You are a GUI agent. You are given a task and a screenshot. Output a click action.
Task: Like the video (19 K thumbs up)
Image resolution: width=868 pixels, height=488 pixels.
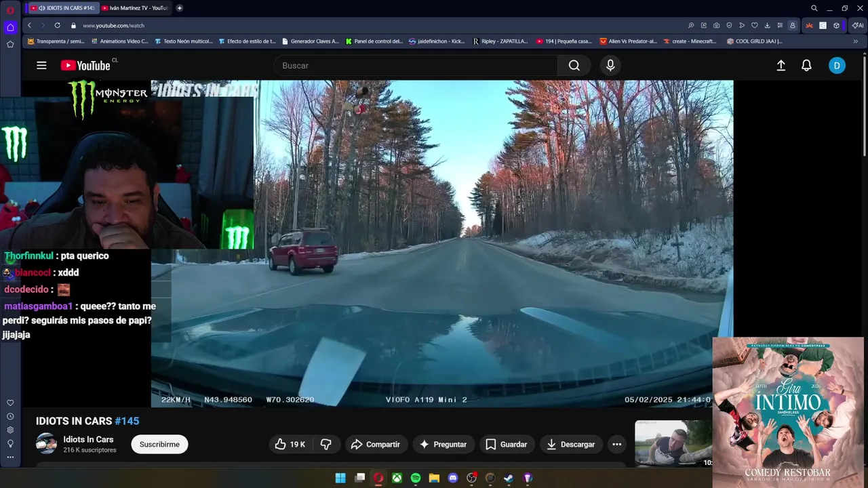(290, 445)
